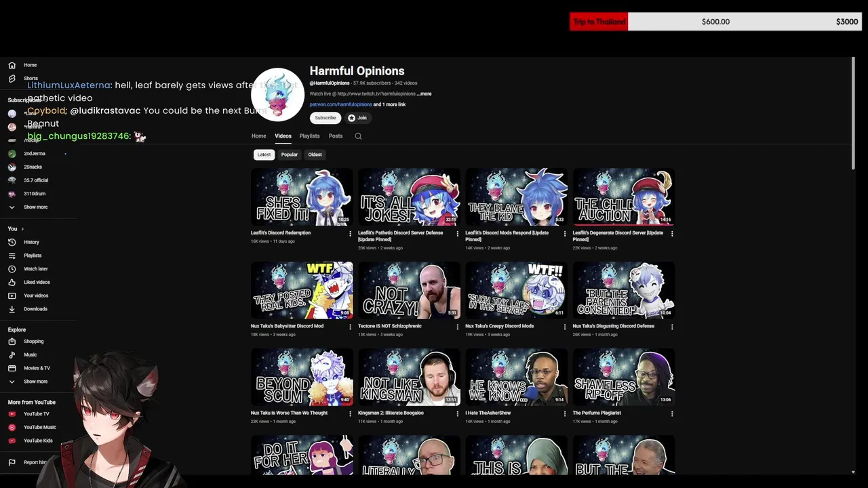The width and height of the screenshot is (868, 488).
Task: Open the Trip to Thailand donation goal bar
Action: pyautogui.click(x=715, y=22)
